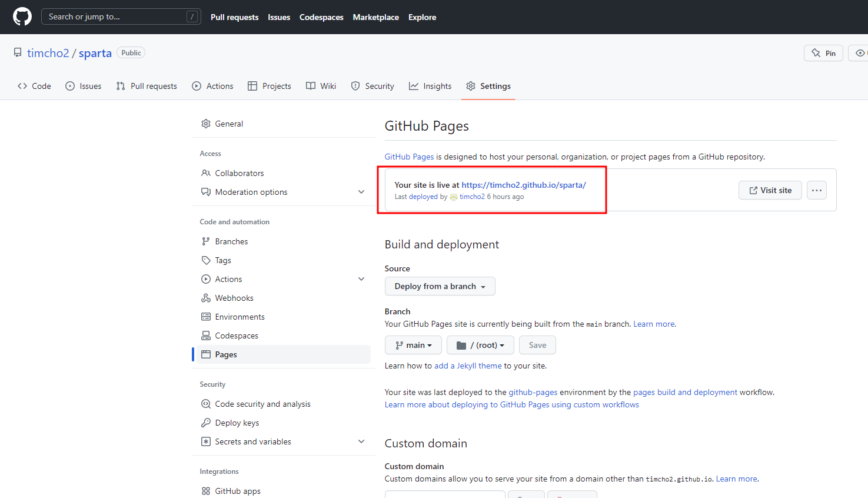This screenshot has height=498, width=868.
Task: Click the Pin button for the repository
Action: point(823,53)
